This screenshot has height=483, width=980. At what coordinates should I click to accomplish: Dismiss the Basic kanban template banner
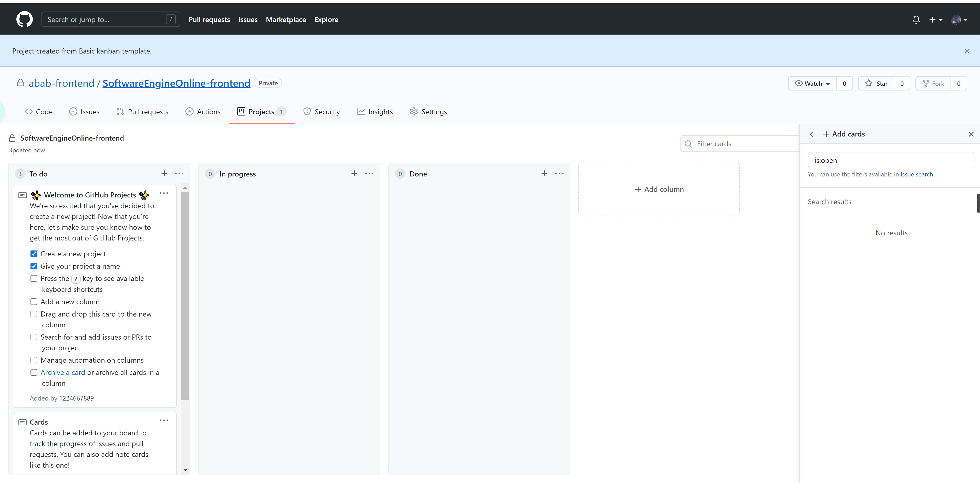(x=967, y=51)
